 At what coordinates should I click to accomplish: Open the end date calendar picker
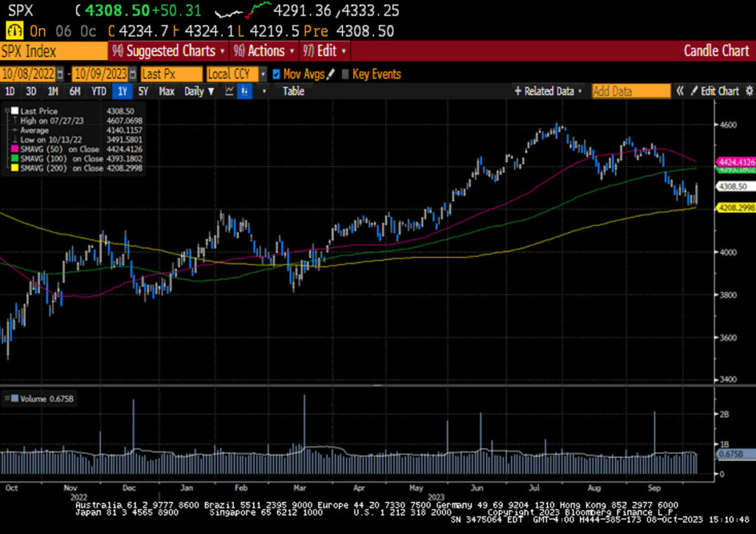(134, 74)
